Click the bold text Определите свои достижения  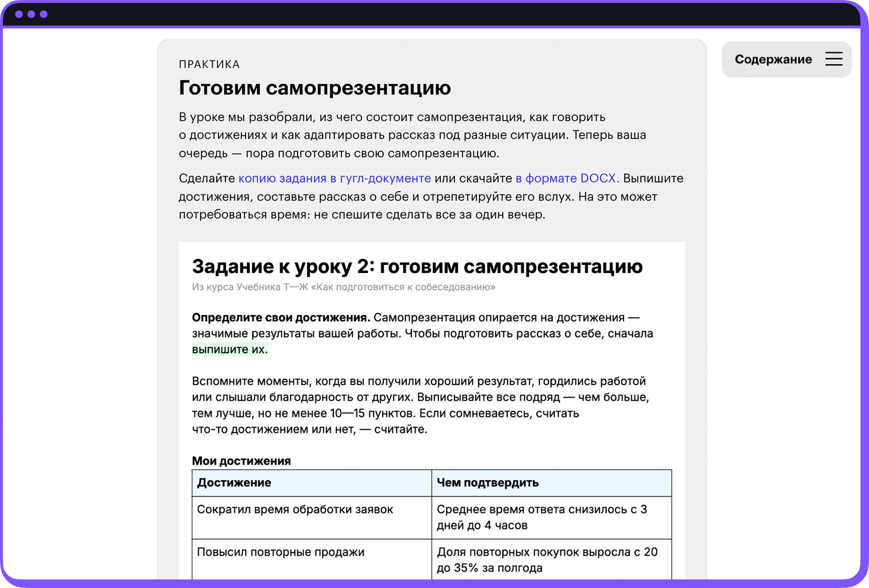281,317
